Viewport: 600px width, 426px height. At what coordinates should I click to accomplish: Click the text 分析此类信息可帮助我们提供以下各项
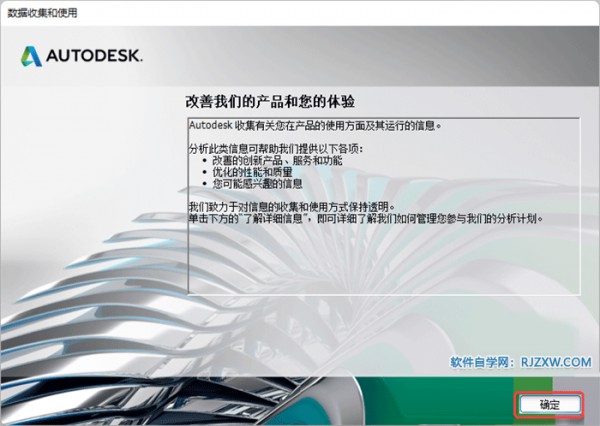(275, 149)
